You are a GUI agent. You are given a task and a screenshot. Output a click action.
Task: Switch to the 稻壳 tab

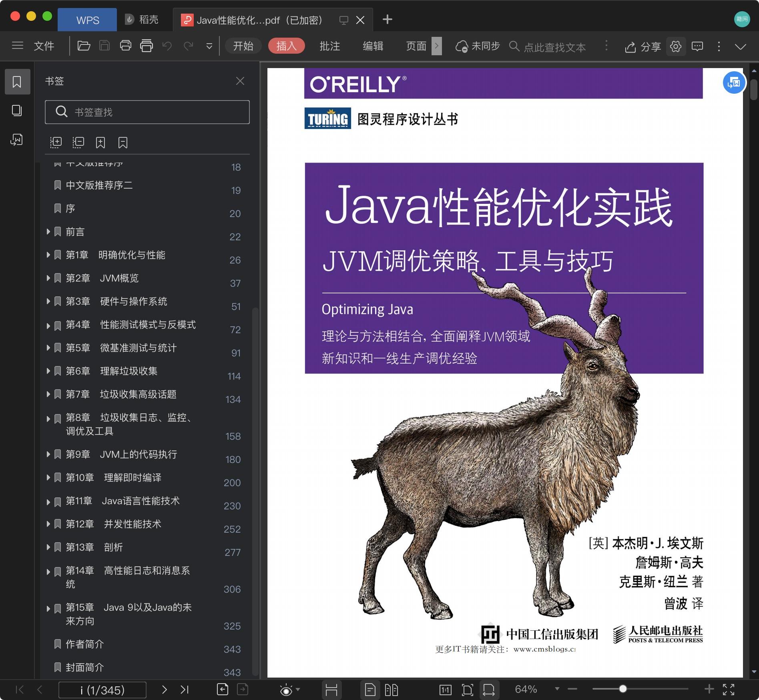(142, 20)
